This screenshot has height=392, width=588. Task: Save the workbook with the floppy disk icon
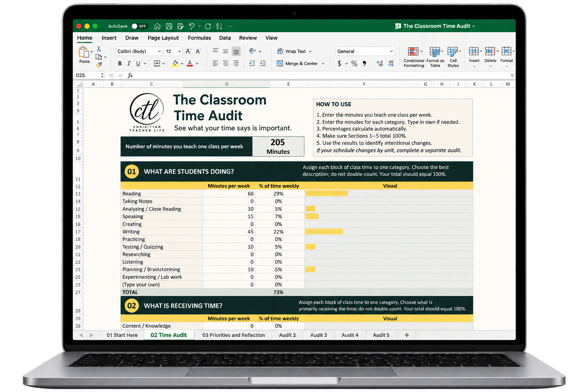click(169, 26)
